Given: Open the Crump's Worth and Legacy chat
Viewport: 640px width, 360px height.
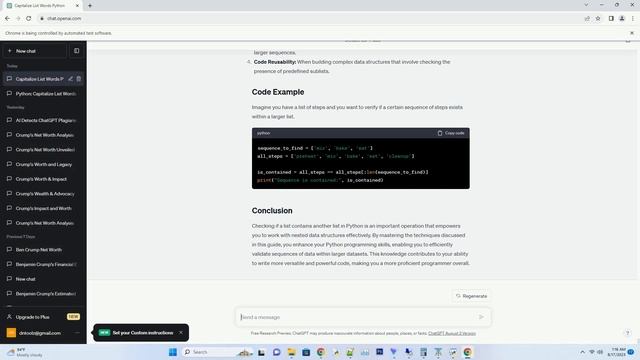Looking at the screenshot, I should pos(43,164).
